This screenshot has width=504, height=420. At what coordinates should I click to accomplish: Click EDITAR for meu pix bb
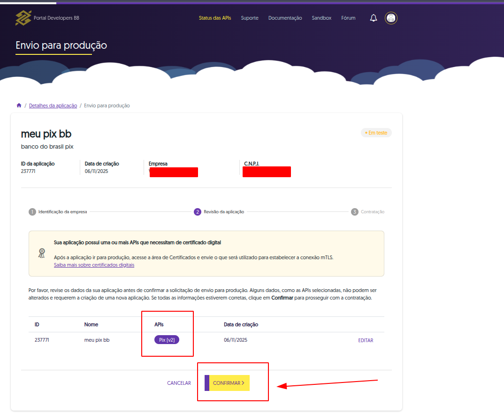[x=366, y=340]
